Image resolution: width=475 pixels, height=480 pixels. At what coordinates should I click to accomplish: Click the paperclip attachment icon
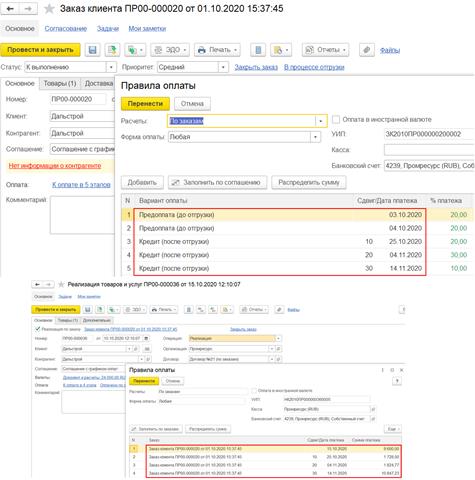point(367,50)
